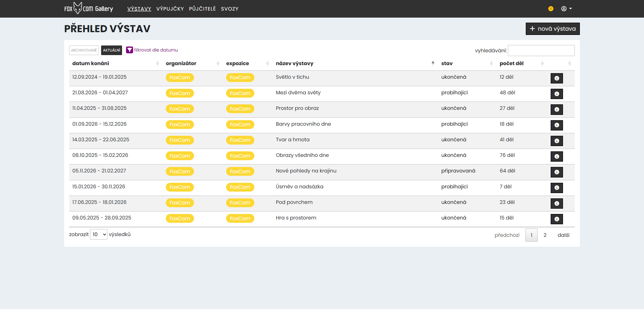Viewport: 644px width, 309px height.
Task: Show current exhibitions with AKTUÁLNÍ
Action: (x=111, y=50)
